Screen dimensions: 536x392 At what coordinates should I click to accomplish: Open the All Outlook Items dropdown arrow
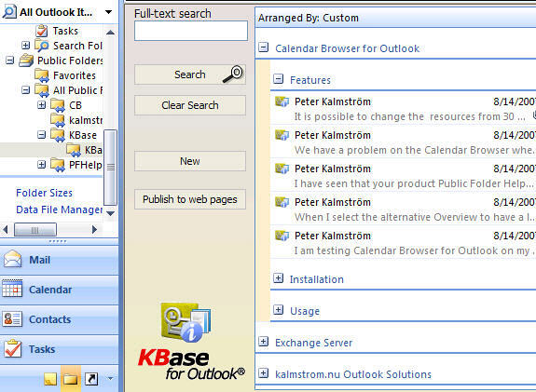(x=108, y=12)
